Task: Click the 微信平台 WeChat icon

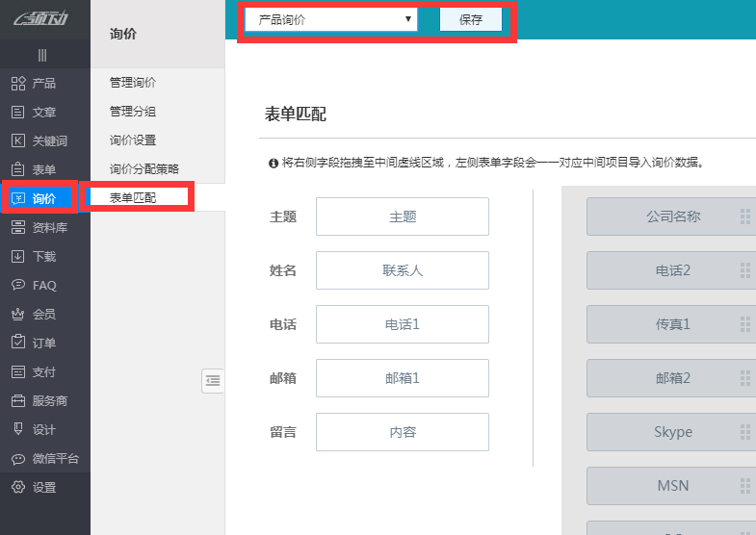Action: [x=17, y=459]
